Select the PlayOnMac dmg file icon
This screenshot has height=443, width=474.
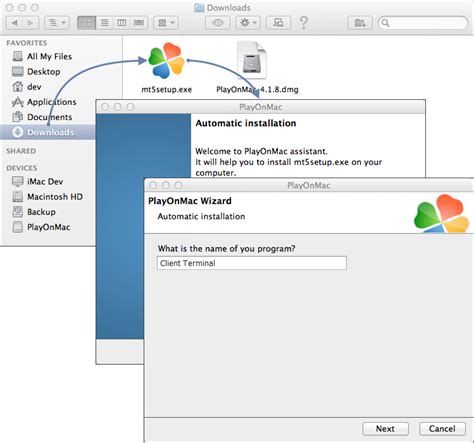coord(252,60)
